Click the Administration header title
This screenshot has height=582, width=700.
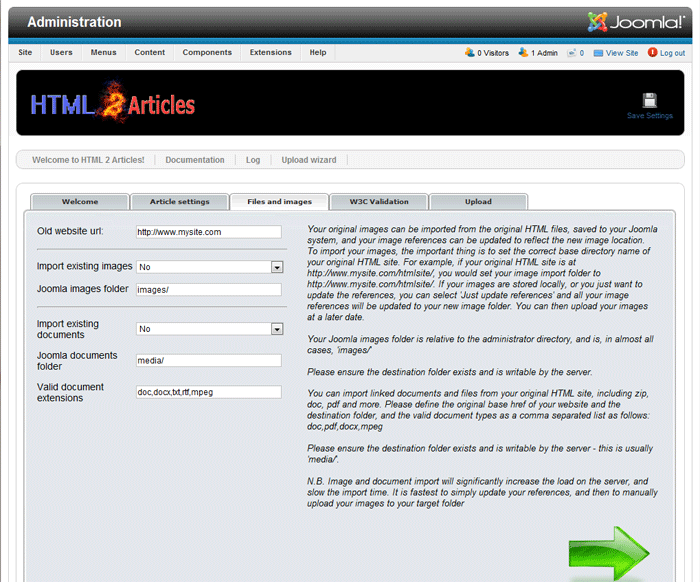click(x=74, y=22)
